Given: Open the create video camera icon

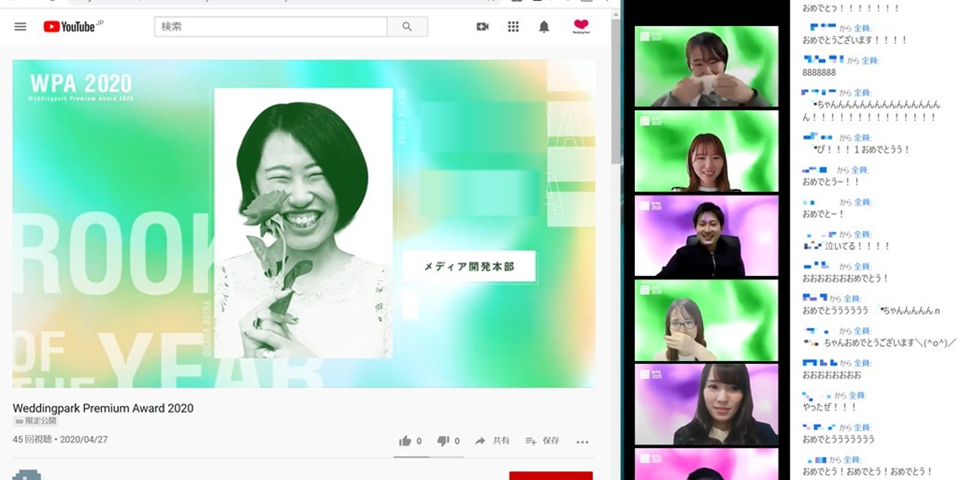Looking at the screenshot, I should 483,27.
